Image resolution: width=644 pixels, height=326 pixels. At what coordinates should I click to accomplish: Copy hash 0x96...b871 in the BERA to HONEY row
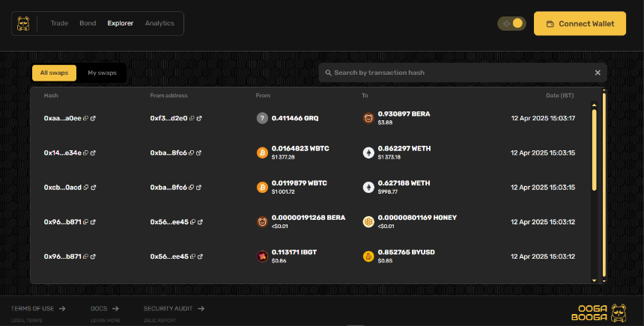pos(85,222)
